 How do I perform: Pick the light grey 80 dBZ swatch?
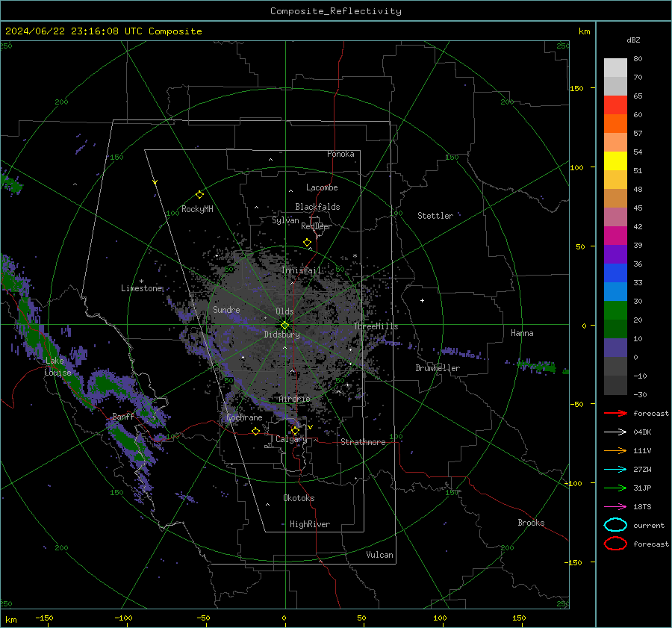point(615,67)
